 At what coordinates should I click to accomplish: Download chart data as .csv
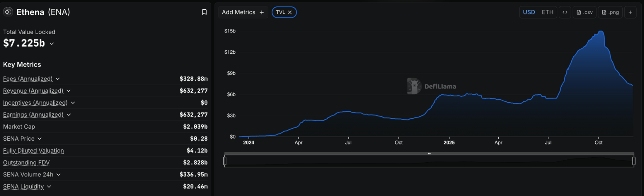(x=585, y=12)
